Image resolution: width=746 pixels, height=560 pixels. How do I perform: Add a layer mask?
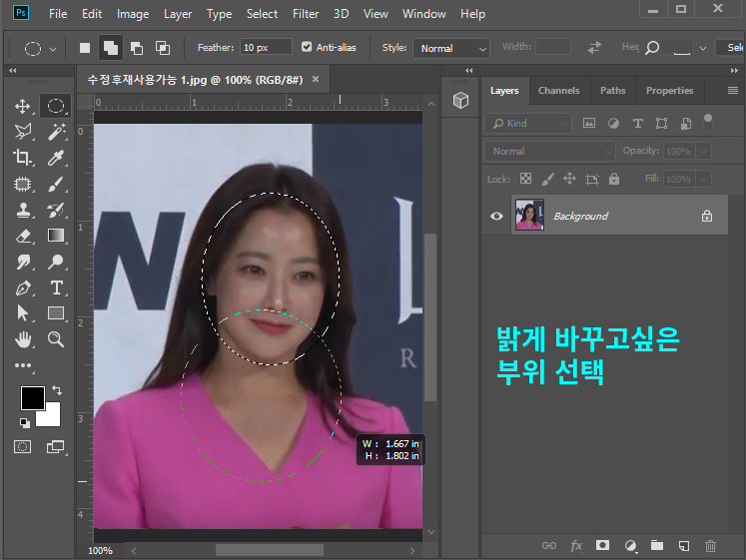(x=602, y=545)
